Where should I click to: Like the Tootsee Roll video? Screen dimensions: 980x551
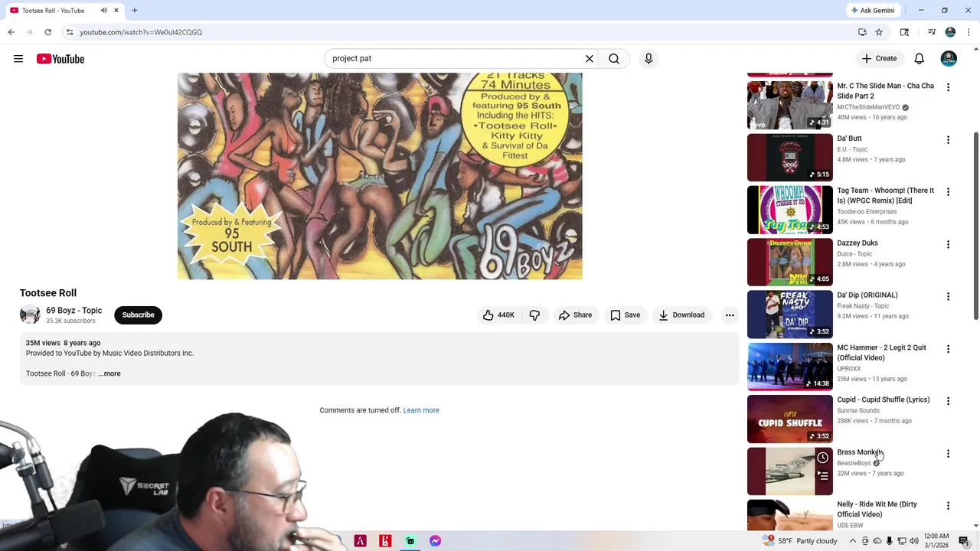(498, 315)
